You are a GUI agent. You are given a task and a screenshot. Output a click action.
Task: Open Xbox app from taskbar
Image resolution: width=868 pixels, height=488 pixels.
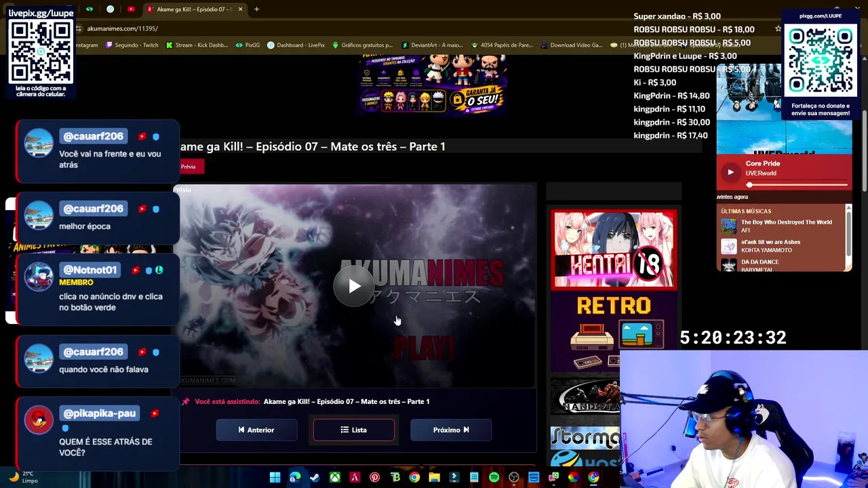335,478
